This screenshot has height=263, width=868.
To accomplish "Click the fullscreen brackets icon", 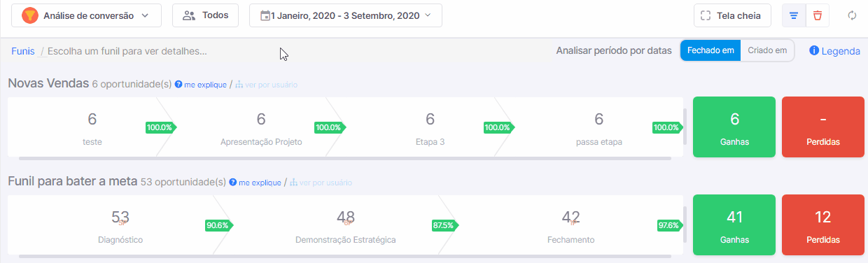I will tap(706, 15).
